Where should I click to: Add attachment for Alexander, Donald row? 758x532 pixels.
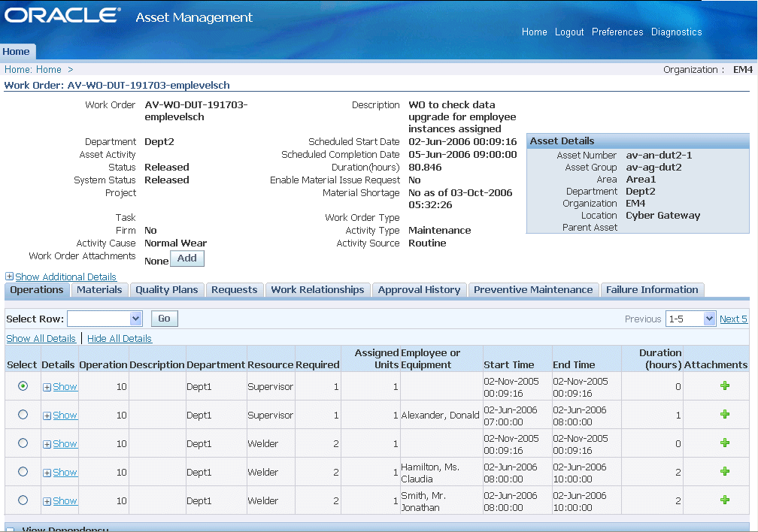(725, 415)
